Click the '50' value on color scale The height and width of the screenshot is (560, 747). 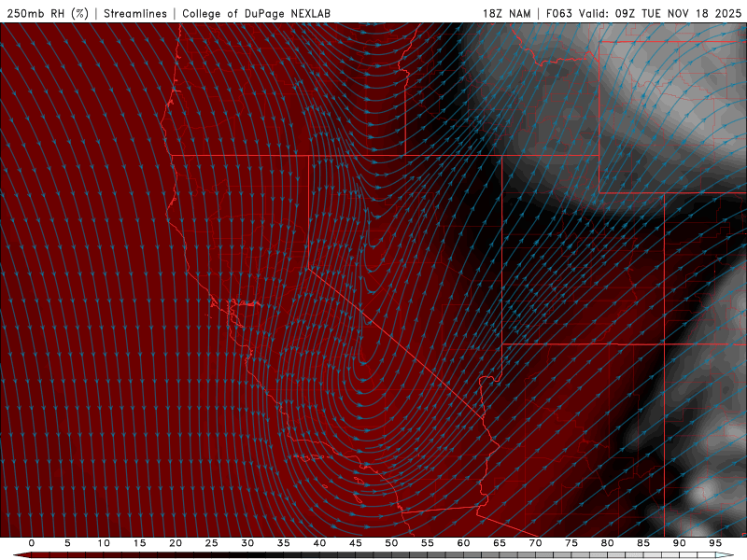click(x=391, y=543)
